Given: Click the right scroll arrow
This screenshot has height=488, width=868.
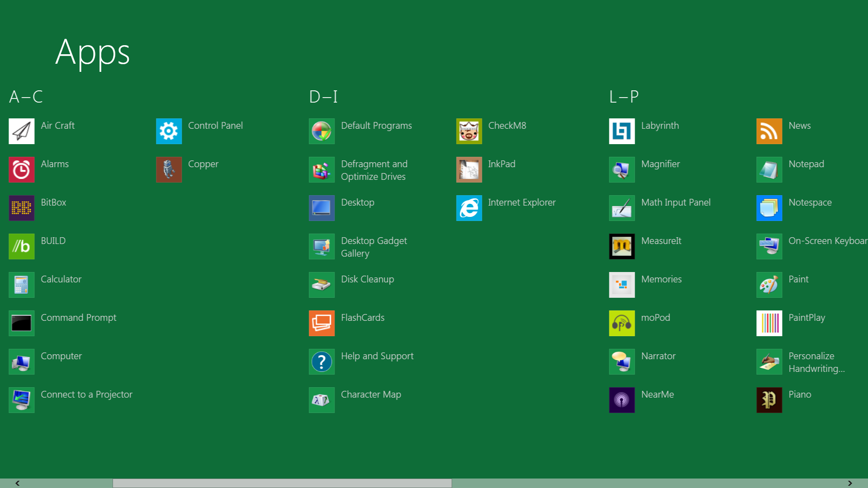Looking at the screenshot, I should (850, 483).
